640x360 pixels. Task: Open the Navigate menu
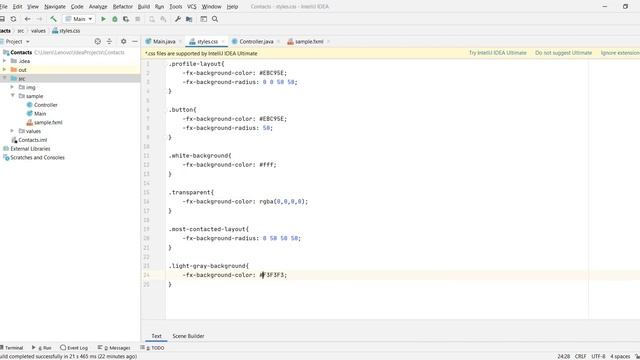tap(55, 7)
